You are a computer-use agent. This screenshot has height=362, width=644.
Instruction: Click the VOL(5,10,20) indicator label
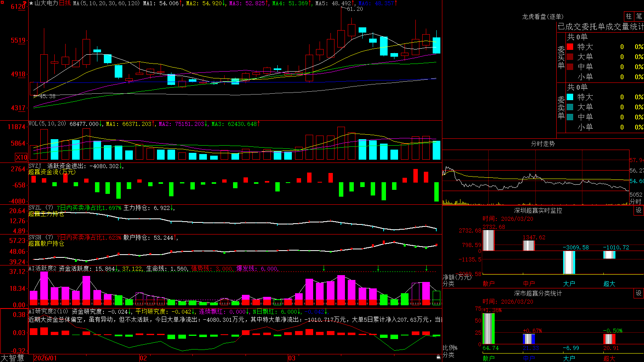point(47,124)
